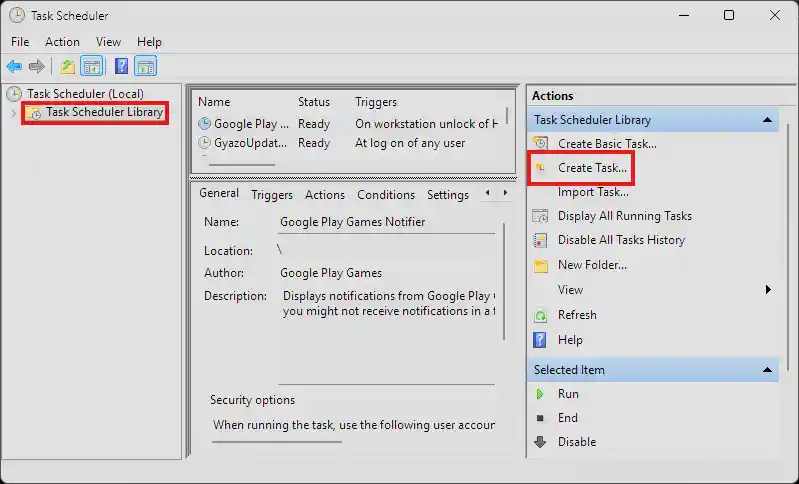Image resolution: width=799 pixels, height=484 pixels.
Task: Click the task list horizontal scrollbar
Action: pos(242,165)
